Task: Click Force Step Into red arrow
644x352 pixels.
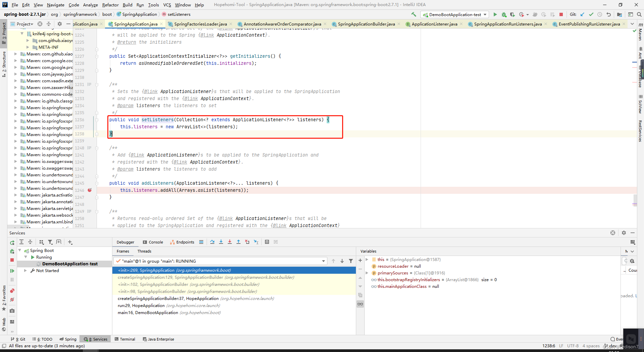Action: [x=230, y=242]
